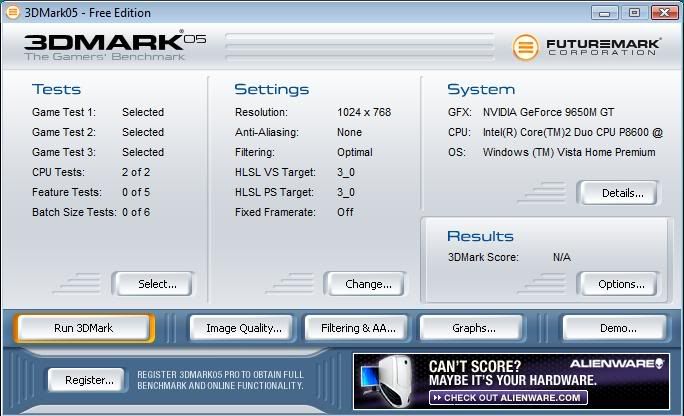Click 'NVIDIA GeForce 9650M GT' GFX text

coord(548,112)
